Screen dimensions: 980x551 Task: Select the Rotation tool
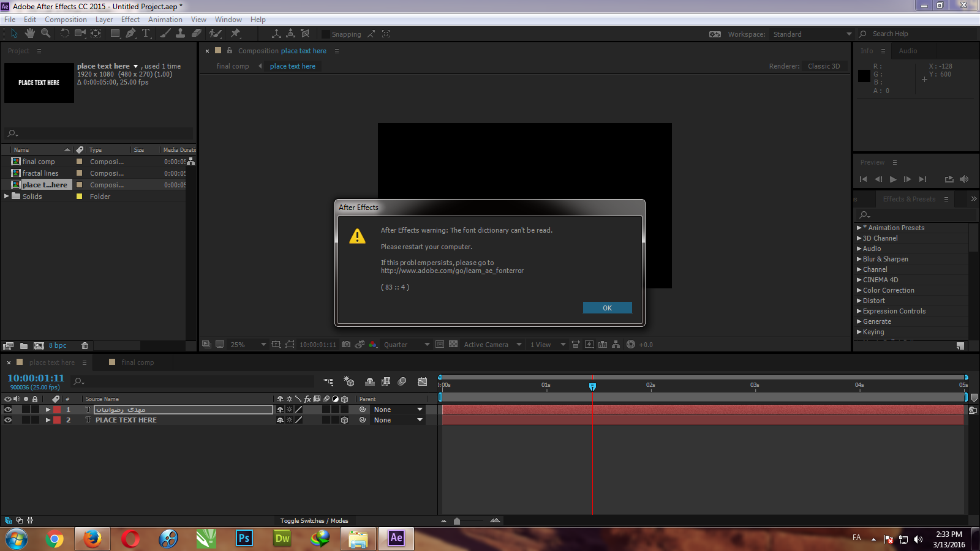point(64,34)
